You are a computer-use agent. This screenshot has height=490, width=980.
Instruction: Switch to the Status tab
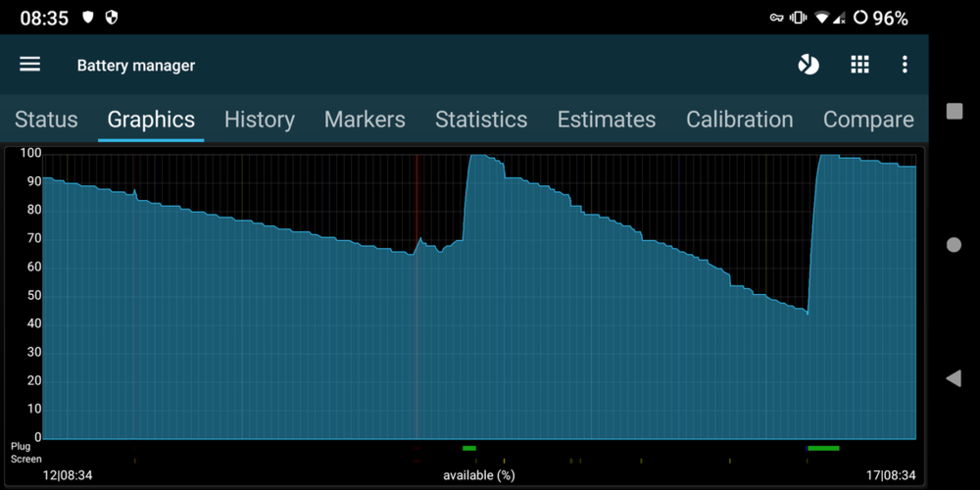(x=46, y=120)
